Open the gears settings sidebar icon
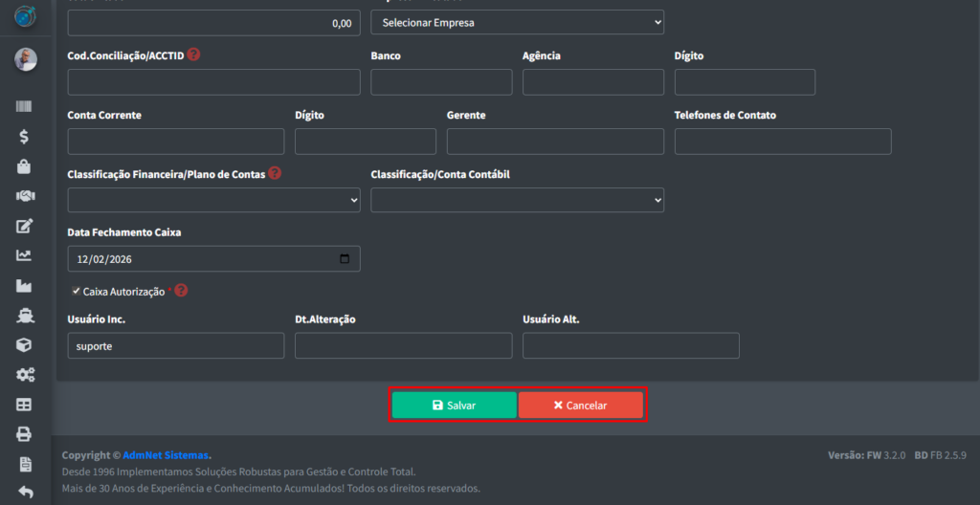 (x=24, y=374)
